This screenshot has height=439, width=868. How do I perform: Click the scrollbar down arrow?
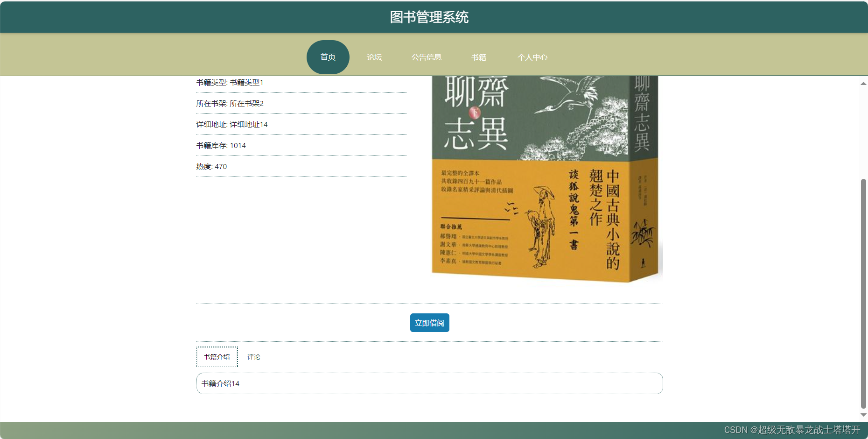click(863, 415)
